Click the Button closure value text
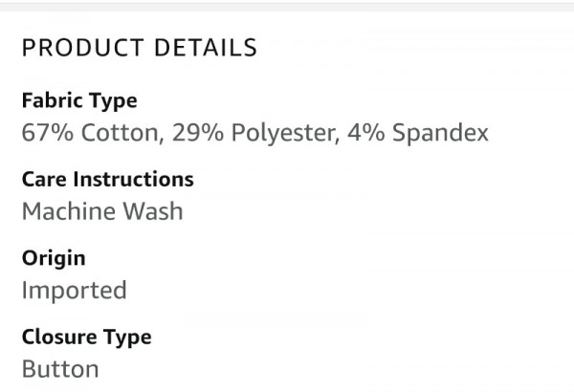Screen dimensions: 574x392 (x=60, y=368)
